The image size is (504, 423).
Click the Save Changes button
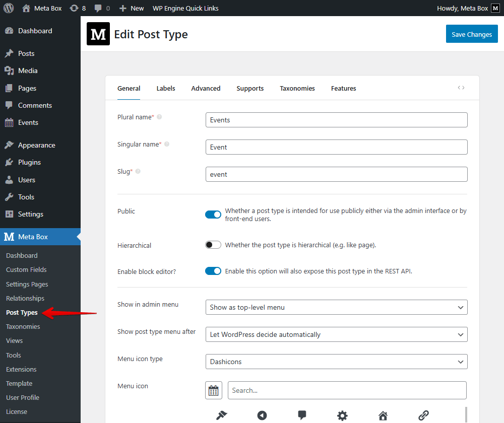472,34
